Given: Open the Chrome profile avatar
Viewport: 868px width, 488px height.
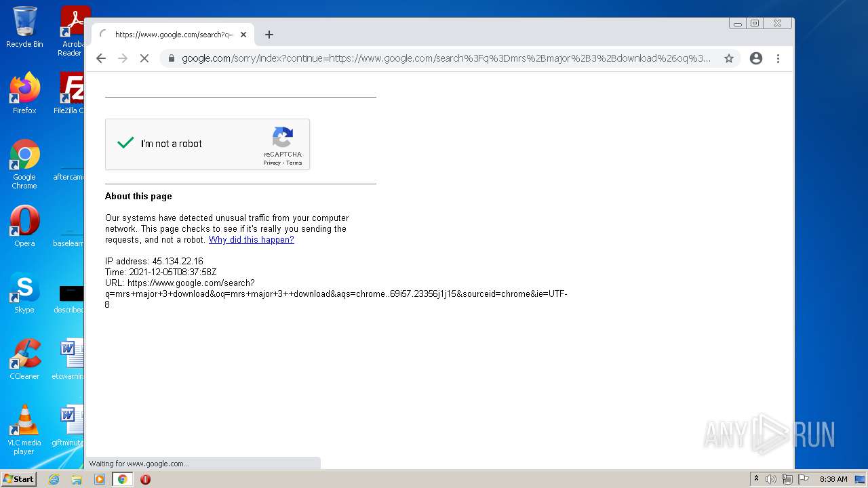Looking at the screenshot, I should [x=756, y=58].
